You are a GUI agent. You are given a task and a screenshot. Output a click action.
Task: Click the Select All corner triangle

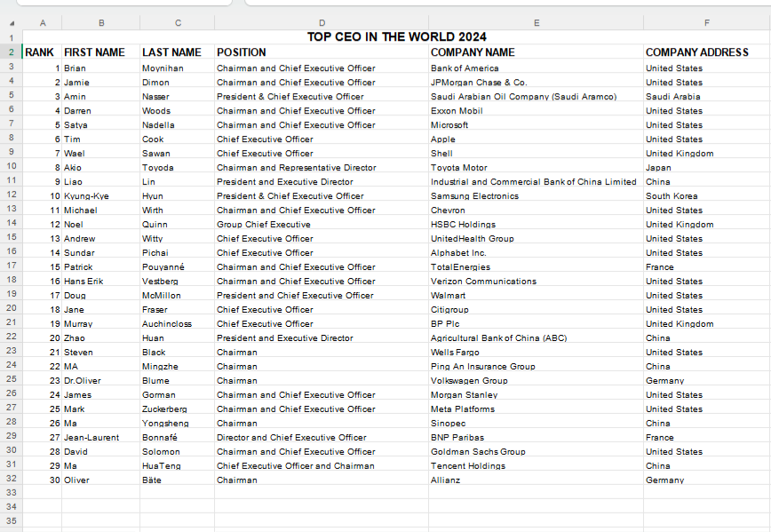[12, 23]
